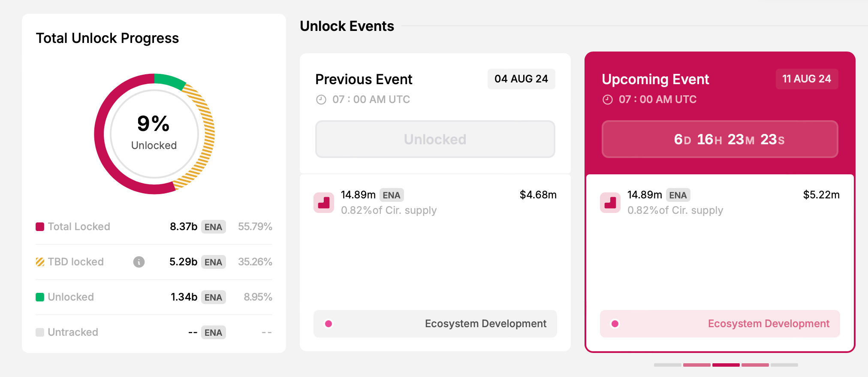Click the pink dot in Upcoming Event's Ecosystem Development
This screenshot has height=377, width=868.
tap(615, 324)
